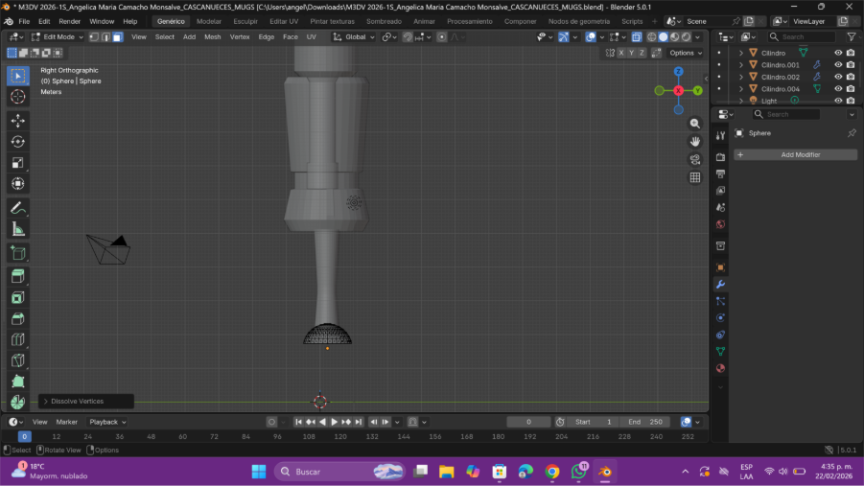Viewport: 864px width, 486px height.
Task: Click the Chrome icon in taskbar
Action: coord(552,471)
